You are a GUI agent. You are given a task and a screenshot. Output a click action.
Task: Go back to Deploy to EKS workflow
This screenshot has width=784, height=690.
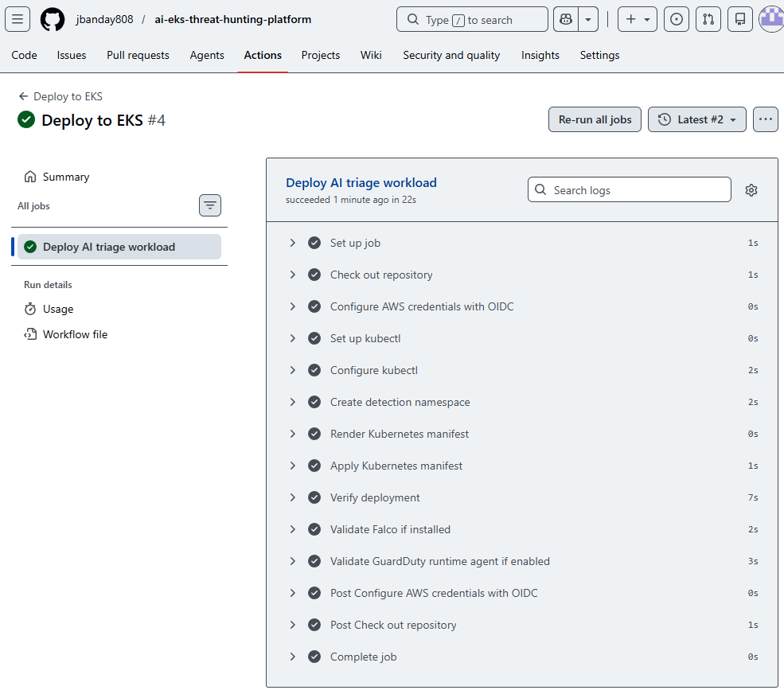(60, 96)
